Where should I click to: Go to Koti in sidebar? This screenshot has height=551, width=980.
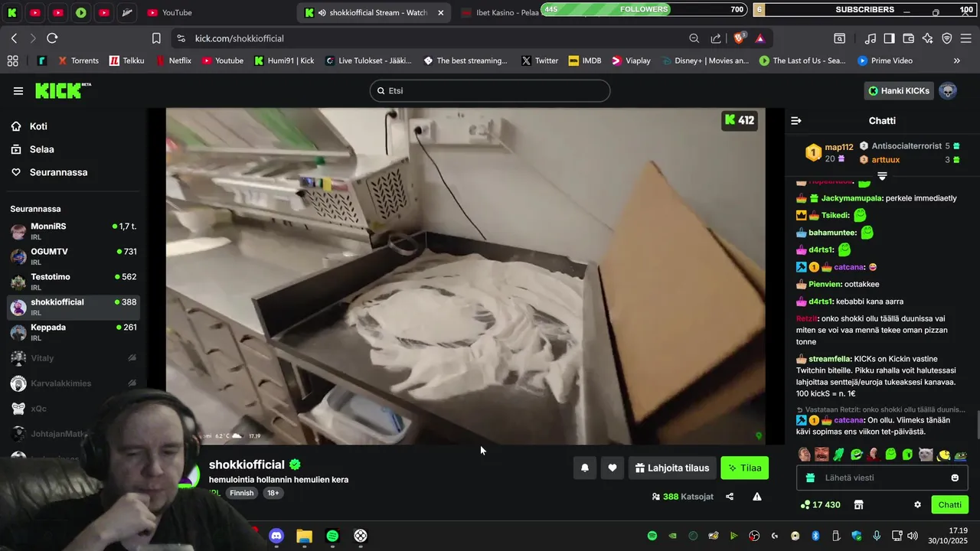pos(38,126)
